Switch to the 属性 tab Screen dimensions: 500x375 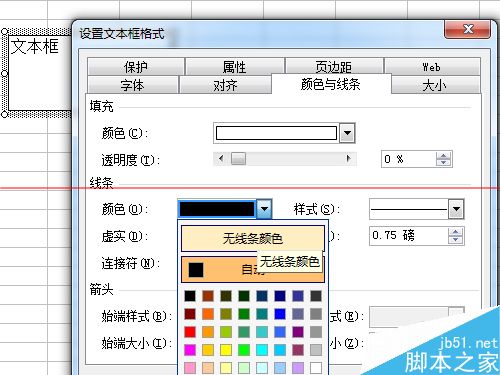click(235, 66)
